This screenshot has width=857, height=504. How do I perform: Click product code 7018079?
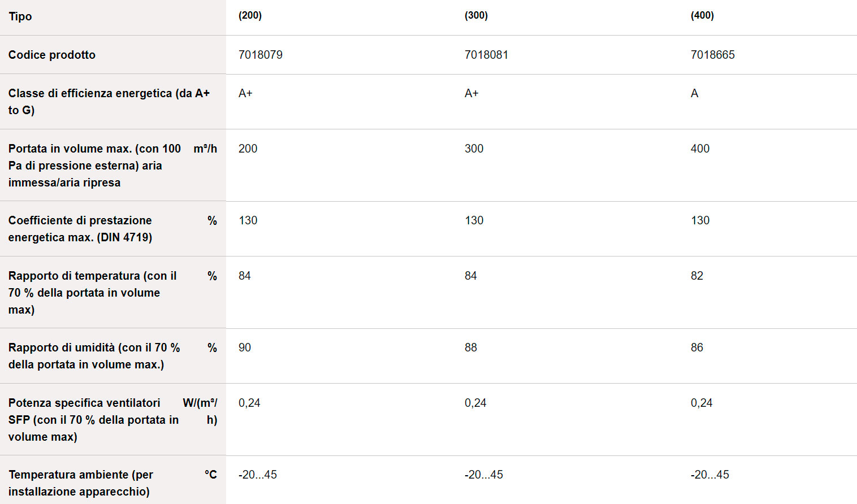(261, 55)
